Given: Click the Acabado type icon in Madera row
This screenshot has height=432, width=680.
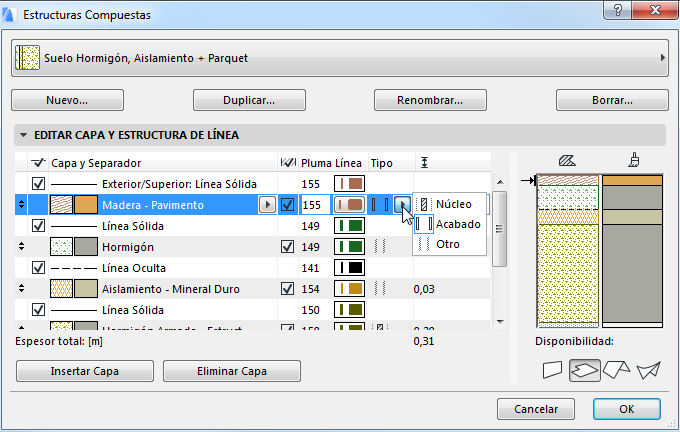Looking at the screenshot, I should click(380, 205).
